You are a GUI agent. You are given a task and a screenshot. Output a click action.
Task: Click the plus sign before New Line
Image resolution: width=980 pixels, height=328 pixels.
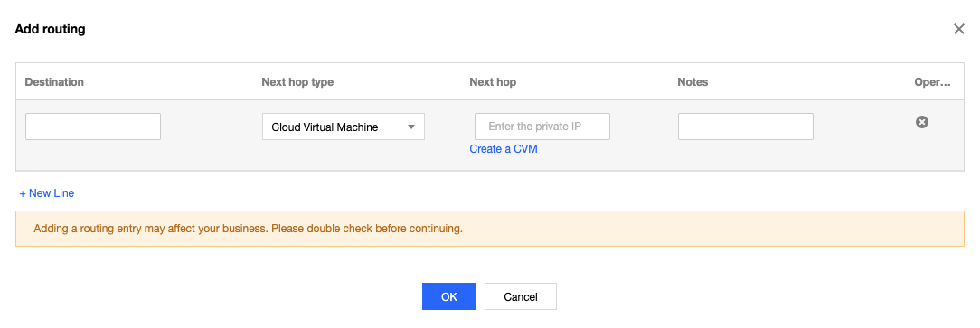[23, 193]
